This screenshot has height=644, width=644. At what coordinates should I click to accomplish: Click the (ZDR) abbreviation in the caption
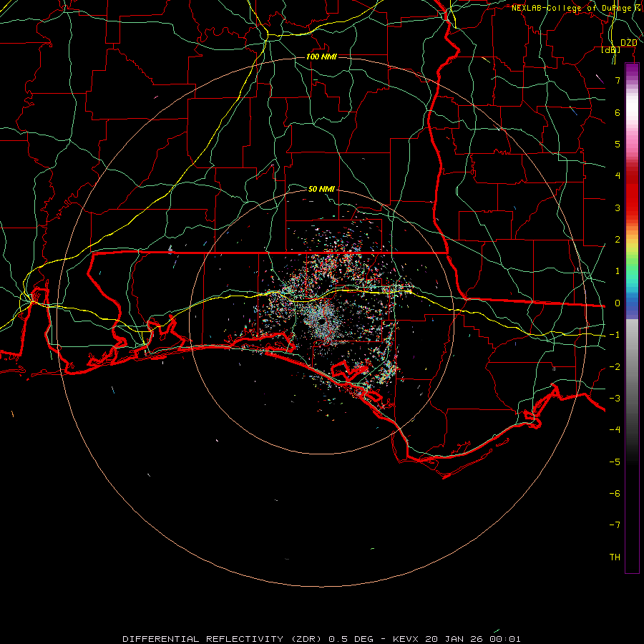click(306, 639)
